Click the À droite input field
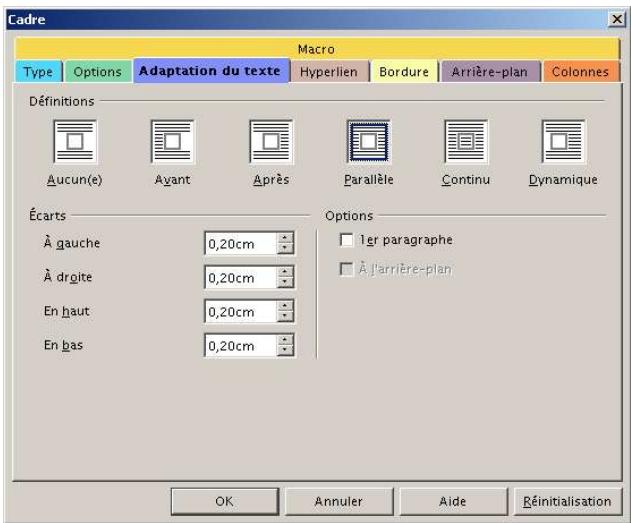Viewport: 631px width, 523px height. click(x=241, y=277)
